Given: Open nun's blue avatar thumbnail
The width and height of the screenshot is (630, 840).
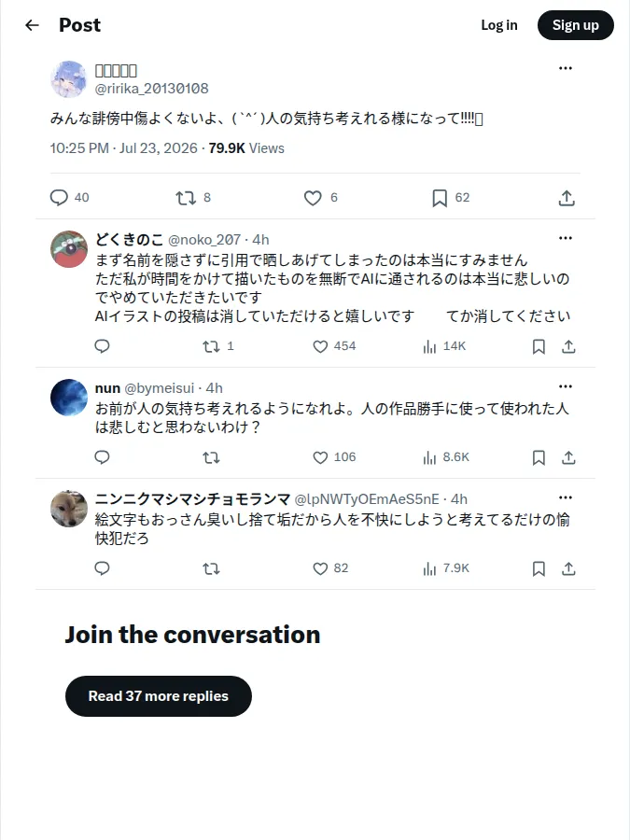Looking at the screenshot, I should (68, 398).
